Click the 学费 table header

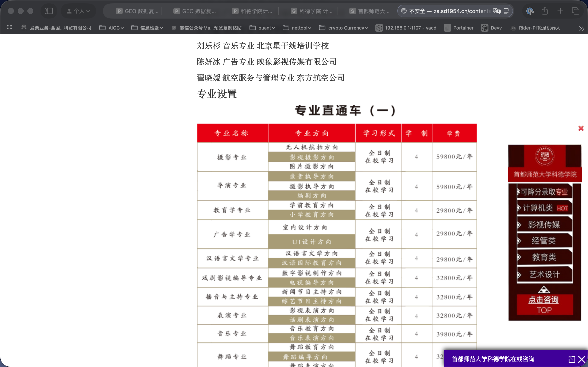[x=454, y=133]
